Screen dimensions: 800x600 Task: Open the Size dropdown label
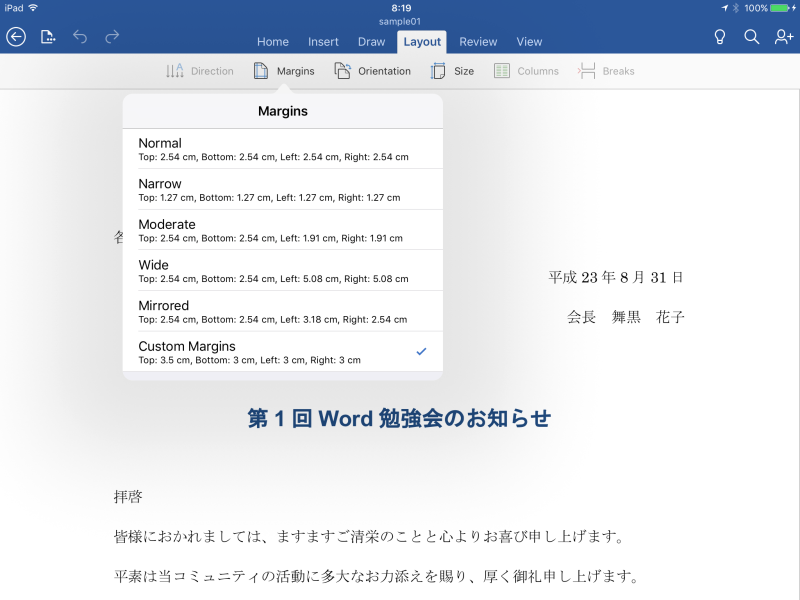(464, 71)
